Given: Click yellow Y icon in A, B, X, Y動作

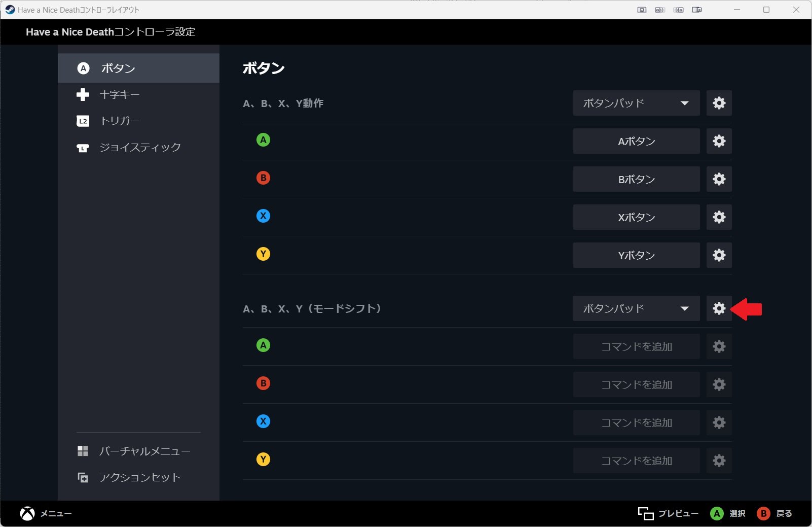Looking at the screenshot, I should [263, 254].
